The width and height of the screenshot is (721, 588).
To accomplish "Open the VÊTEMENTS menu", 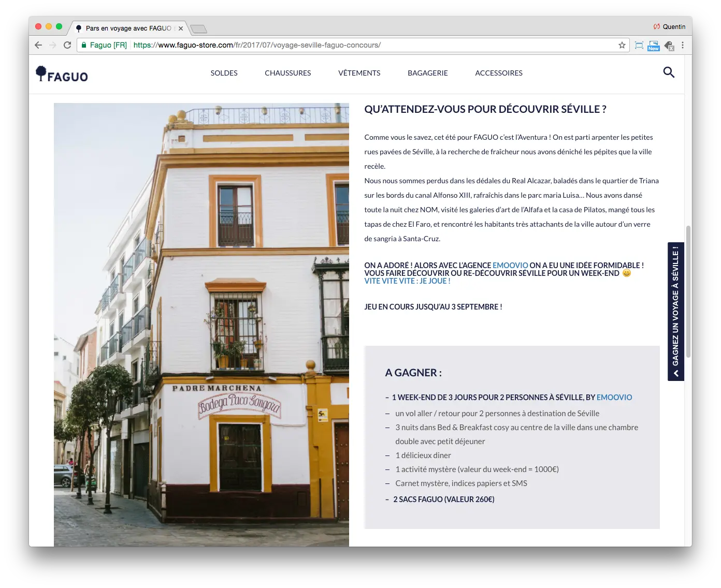I will coord(359,73).
